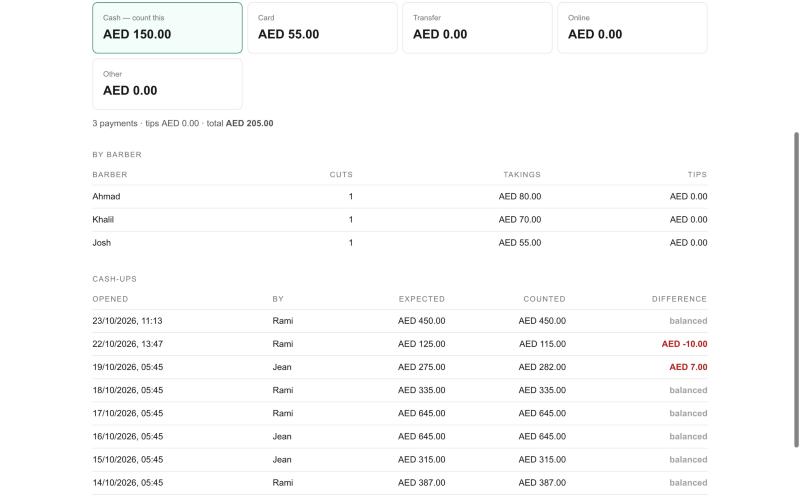Screen dimensions: 800x500
Task: Click the counted AED 387.00 amount
Action: click(x=542, y=483)
